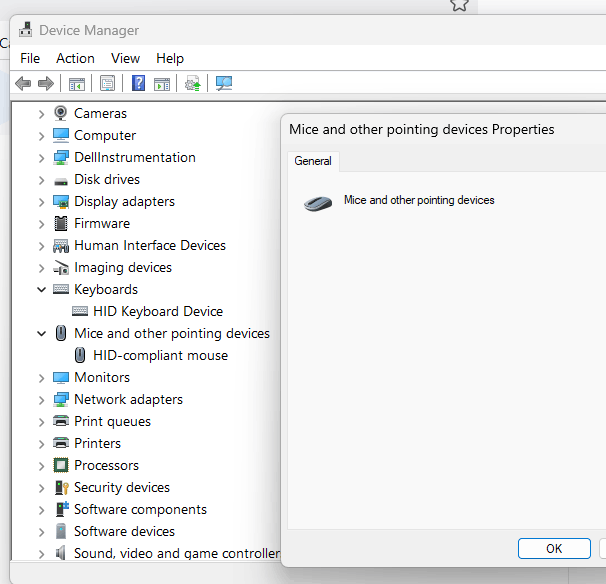
Task: Expand the Display adapters node
Action: [41, 202]
